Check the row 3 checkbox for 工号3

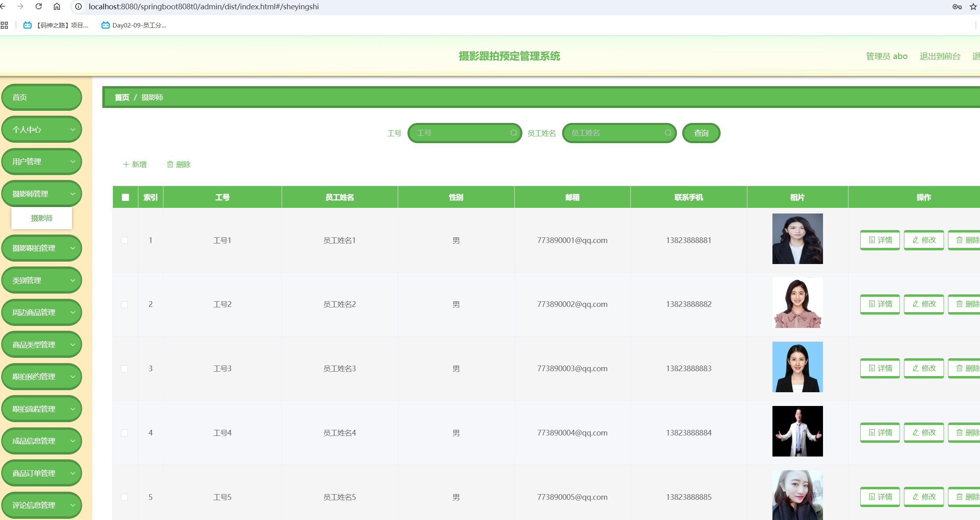[125, 369]
